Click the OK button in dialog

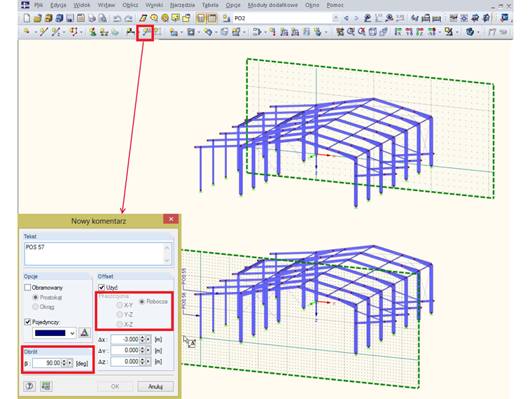[115, 386]
